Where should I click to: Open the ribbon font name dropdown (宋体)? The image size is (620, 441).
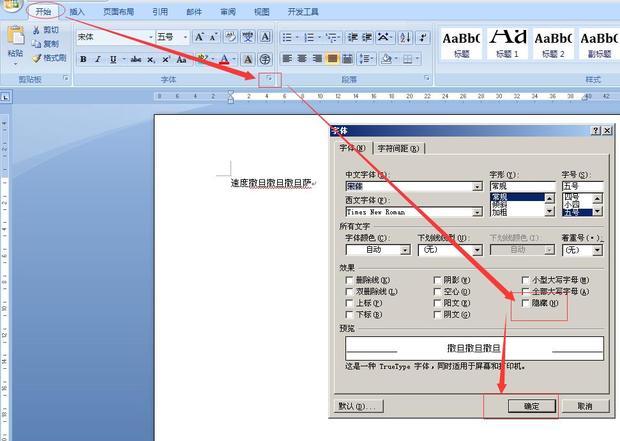(x=151, y=37)
